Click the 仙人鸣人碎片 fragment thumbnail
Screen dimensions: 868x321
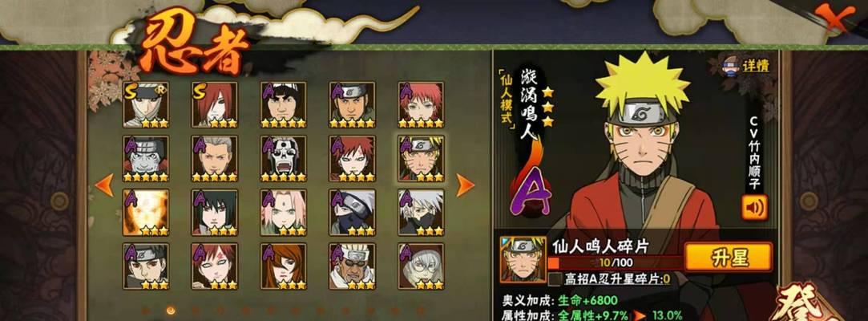pyautogui.click(x=523, y=259)
